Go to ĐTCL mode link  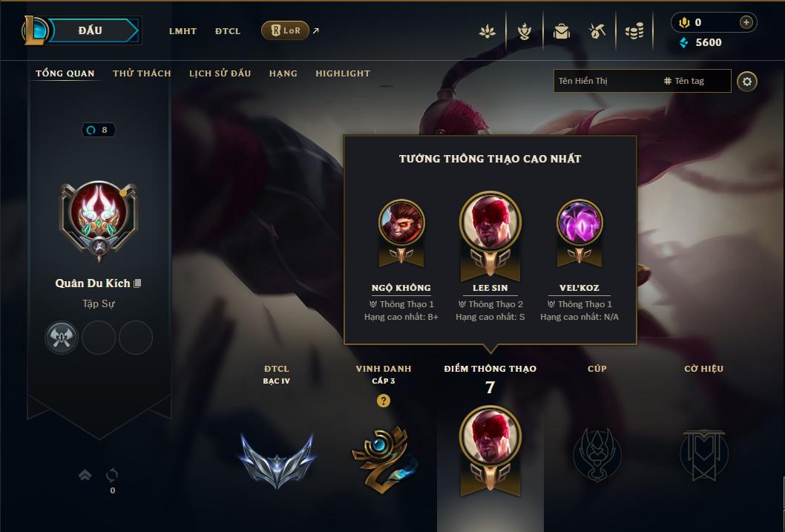pyautogui.click(x=228, y=31)
